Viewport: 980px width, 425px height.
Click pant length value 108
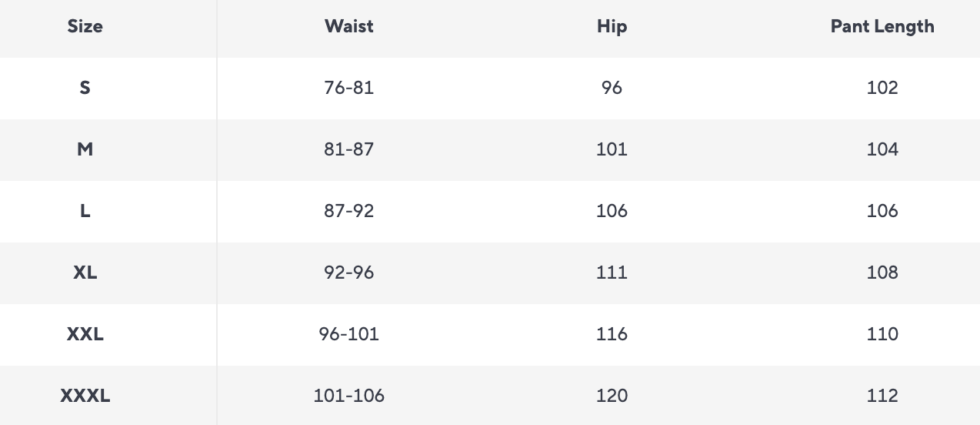pyautogui.click(x=882, y=273)
